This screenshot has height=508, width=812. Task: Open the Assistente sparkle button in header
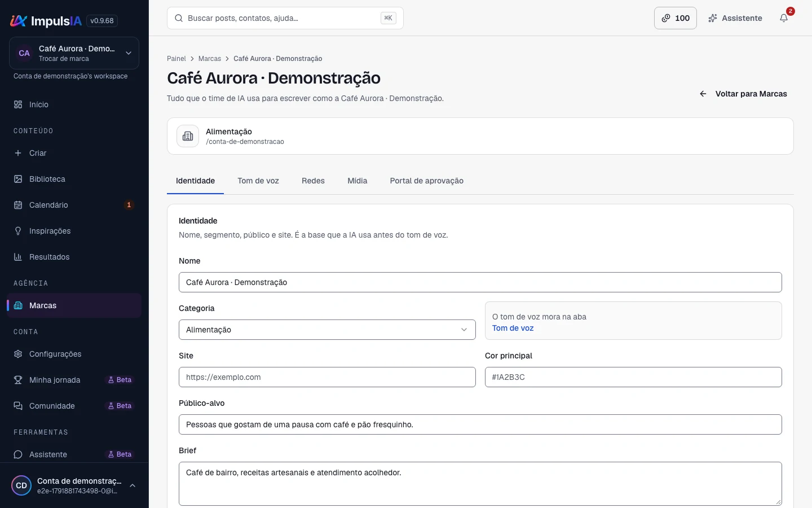click(x=735, y=18)
